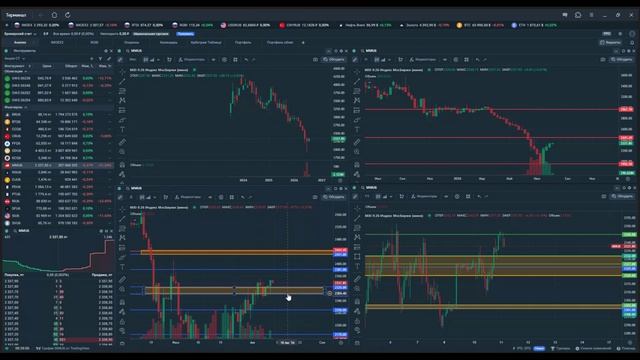Click the top red price label on red-lines chart
Screen dimensions: 640x360
[626, 109]
